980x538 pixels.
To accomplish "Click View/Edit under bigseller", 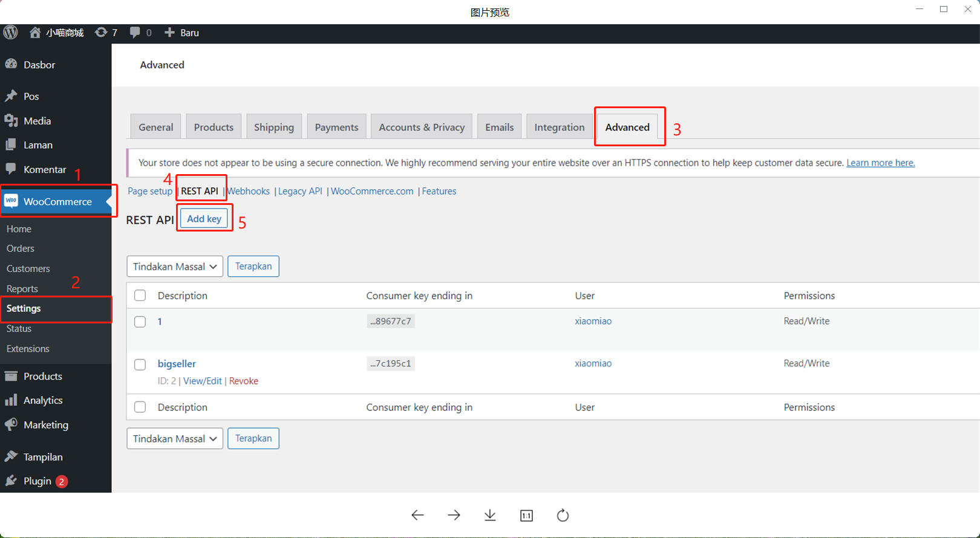I will tap(203, 381).
